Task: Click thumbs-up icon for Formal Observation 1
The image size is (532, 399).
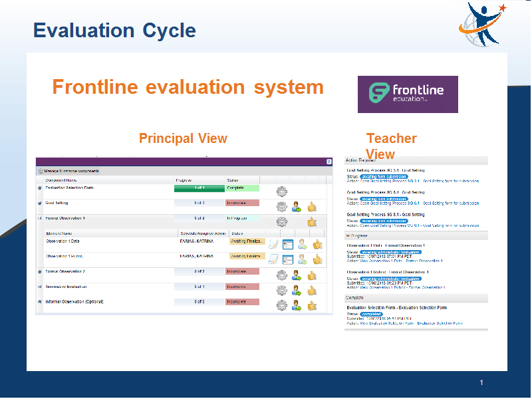Action: pos(312,222)
